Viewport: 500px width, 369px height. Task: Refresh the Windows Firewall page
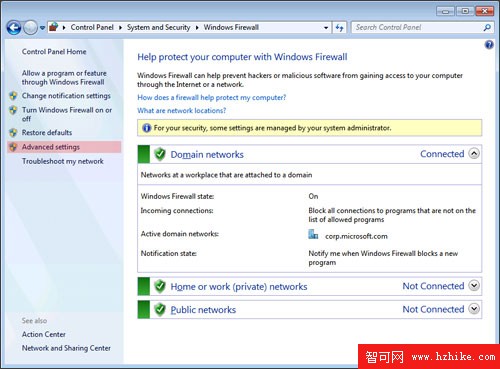[340, 28]
